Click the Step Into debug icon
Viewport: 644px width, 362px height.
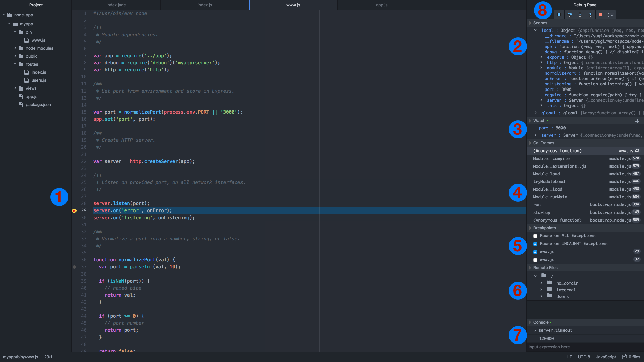(x=580, y=15)
